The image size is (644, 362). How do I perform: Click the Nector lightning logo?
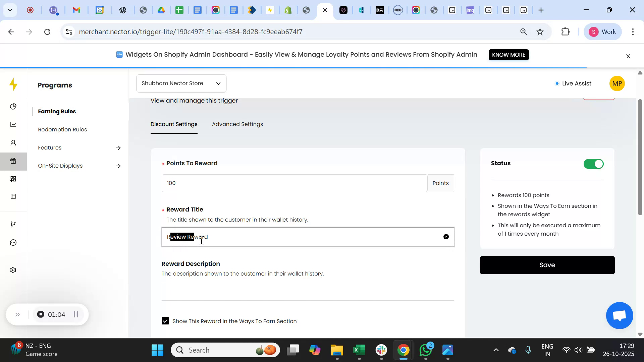(13, 85)
